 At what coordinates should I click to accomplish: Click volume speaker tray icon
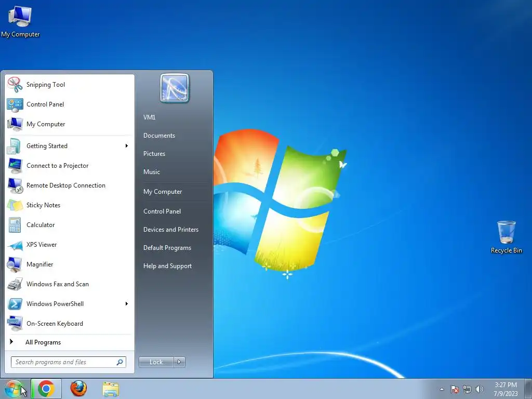480,389
